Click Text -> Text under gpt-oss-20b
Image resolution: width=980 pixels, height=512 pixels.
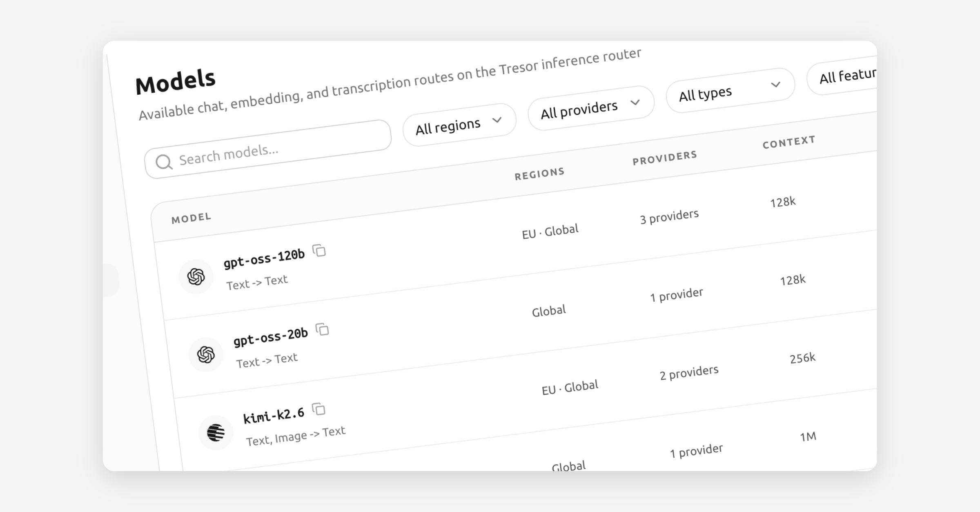[267, 361]
